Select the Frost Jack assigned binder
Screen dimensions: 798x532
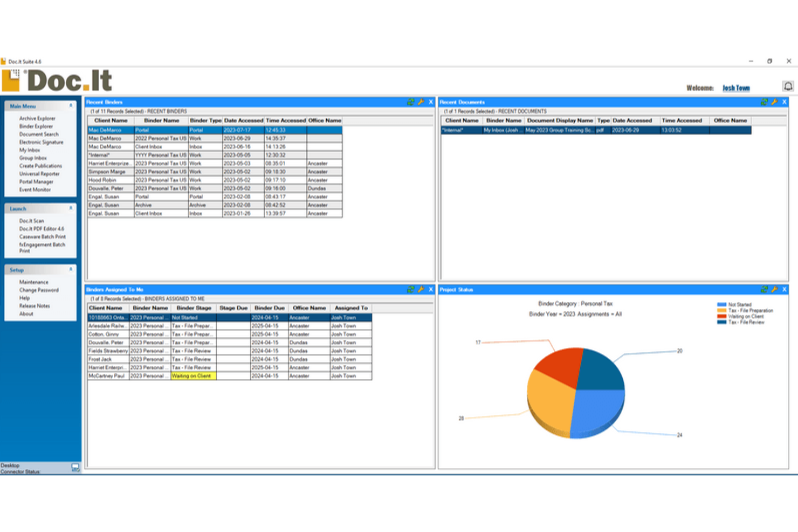230,360
